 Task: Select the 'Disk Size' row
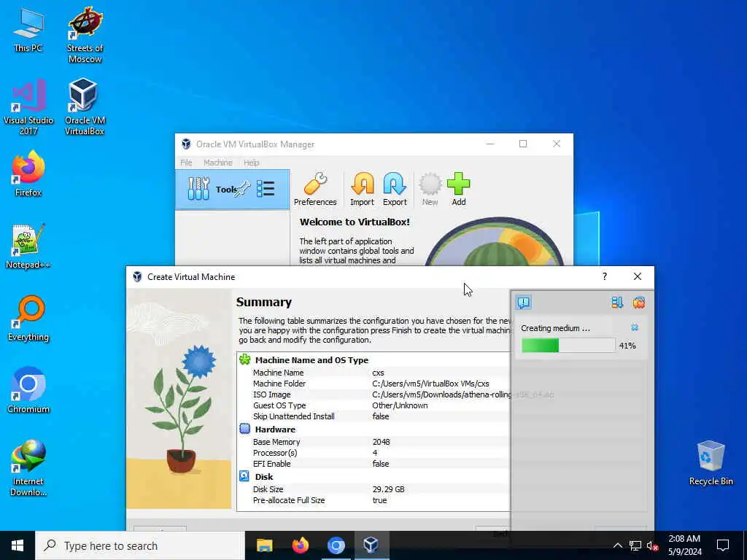tap(373, 489)
